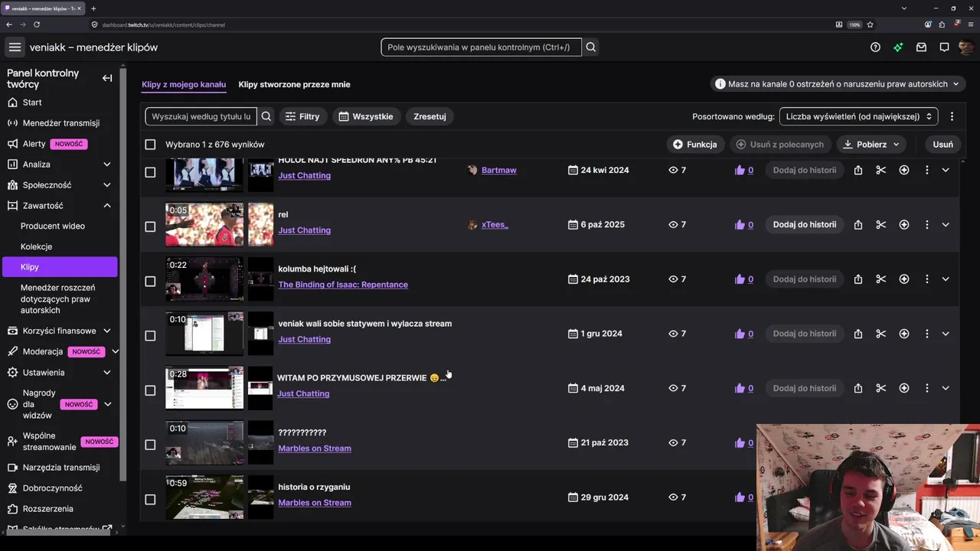Edit the "rel" clip with scissors
980x551 pixels.
coord(881,225)
